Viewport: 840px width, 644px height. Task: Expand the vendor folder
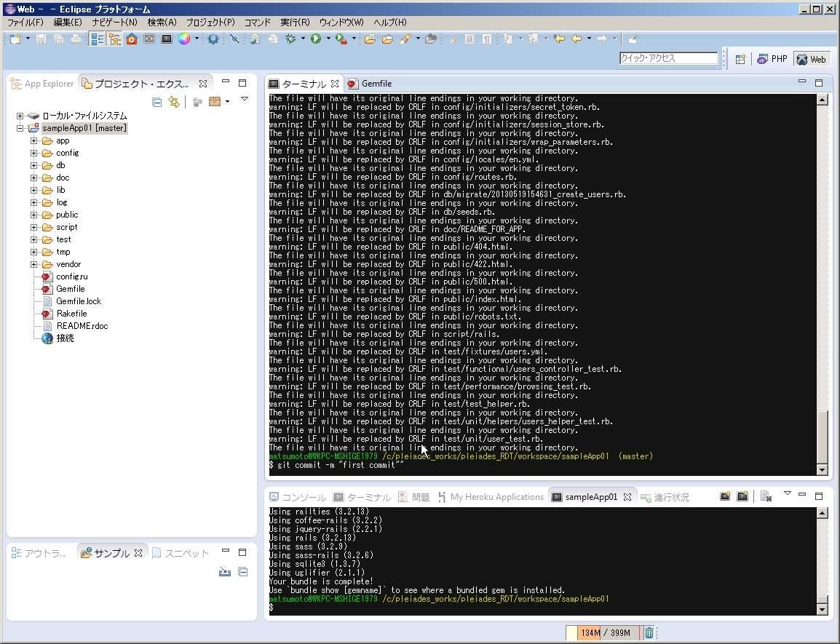pyautogui.click(x=33, y=264)
